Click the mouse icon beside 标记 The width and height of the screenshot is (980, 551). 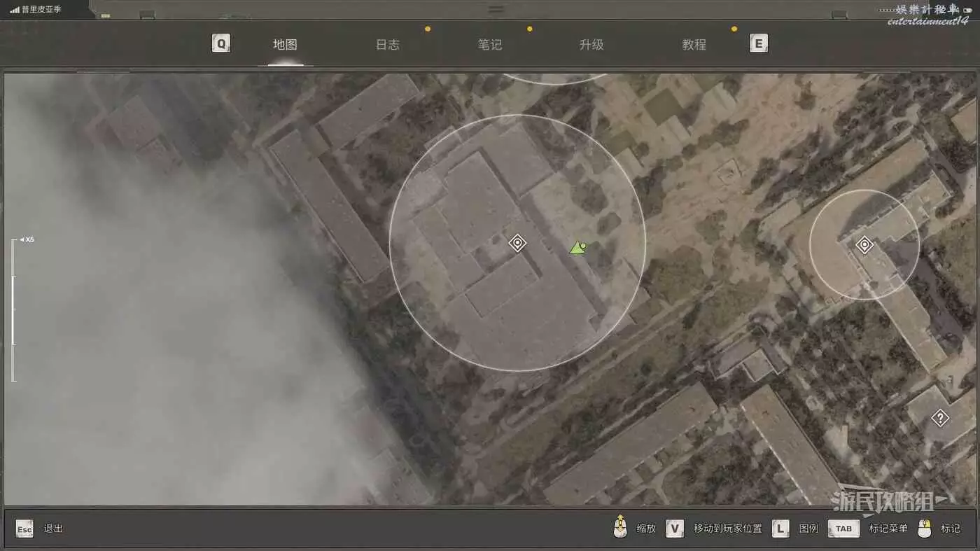click(925, 529)
